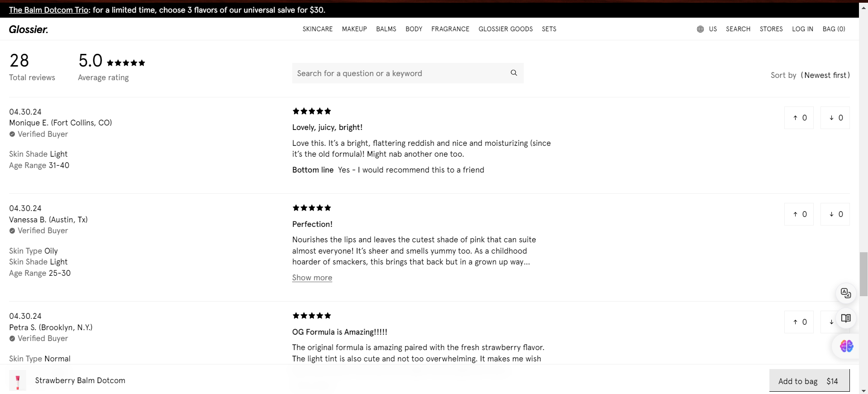Upvote Monique E.'s review

coord(799,118)
